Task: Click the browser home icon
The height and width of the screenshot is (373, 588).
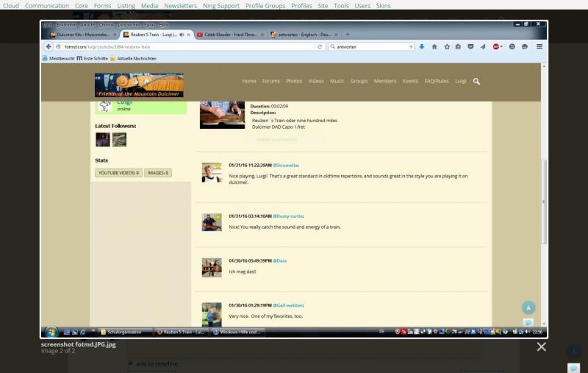Action: tap(434, 46)
